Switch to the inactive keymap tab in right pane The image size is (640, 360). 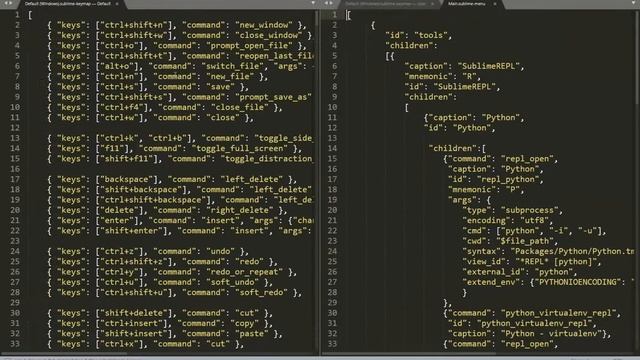(x=385, y=4)
